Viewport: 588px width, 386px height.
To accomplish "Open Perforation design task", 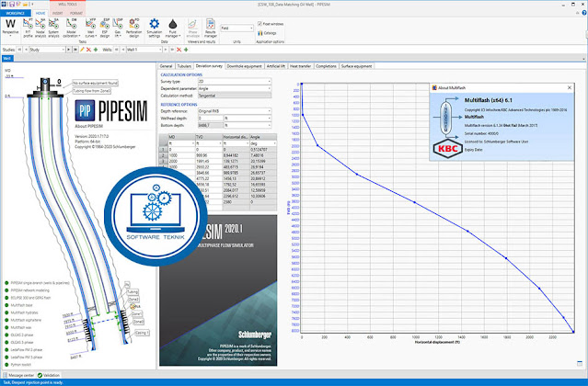I will [133, 28].
